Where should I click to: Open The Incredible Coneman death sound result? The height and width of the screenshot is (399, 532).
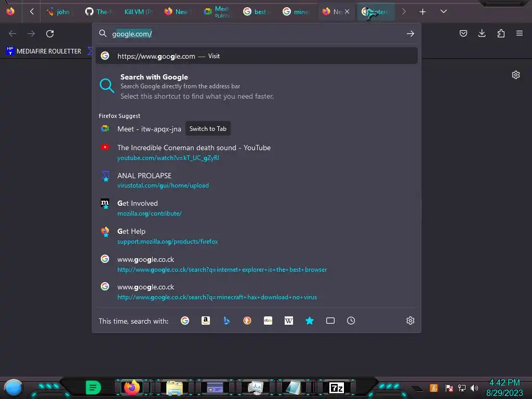pos(257,152)
